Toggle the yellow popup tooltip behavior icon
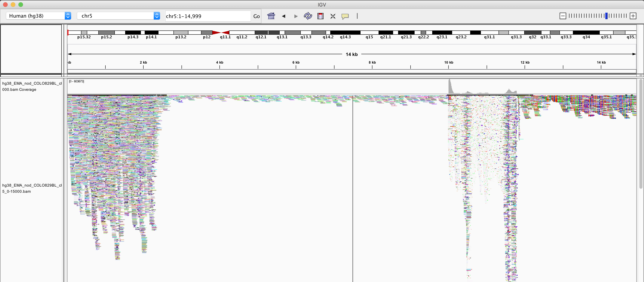The image size is (644, 282). click(345, 16)
